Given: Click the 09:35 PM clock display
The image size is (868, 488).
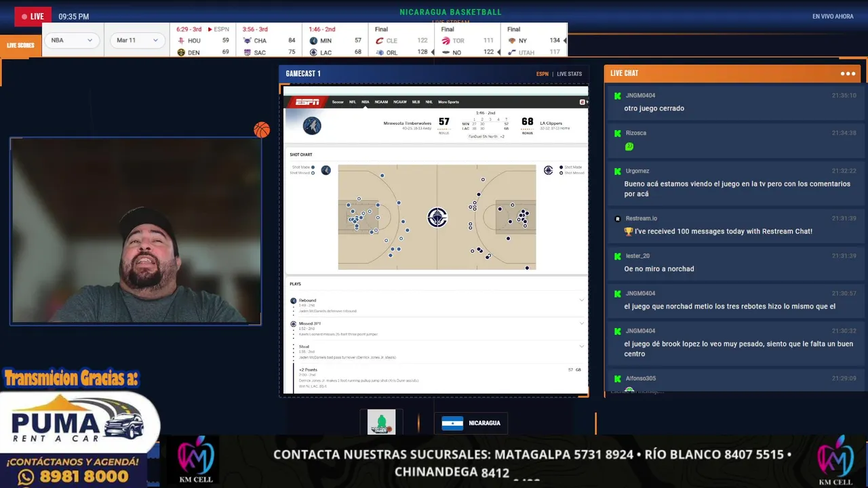Looking at the screenshot, I should [x=73, y=16].
